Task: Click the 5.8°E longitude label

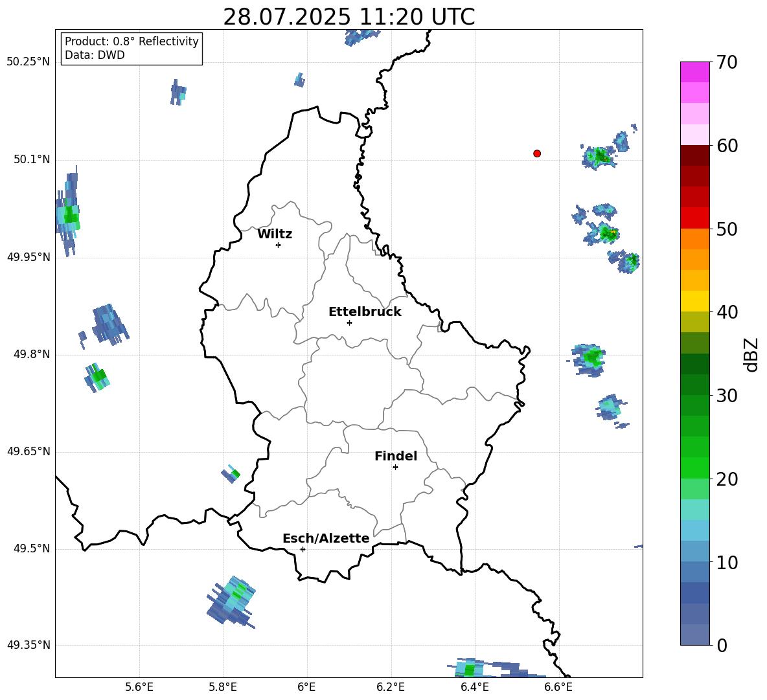Action: (223, 687)
